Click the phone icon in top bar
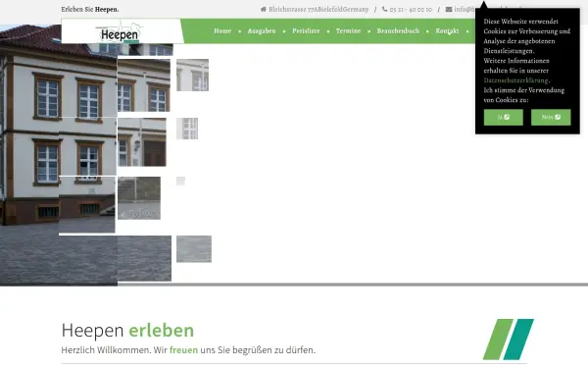Screen dimensions: 588x368 [385, 10]
